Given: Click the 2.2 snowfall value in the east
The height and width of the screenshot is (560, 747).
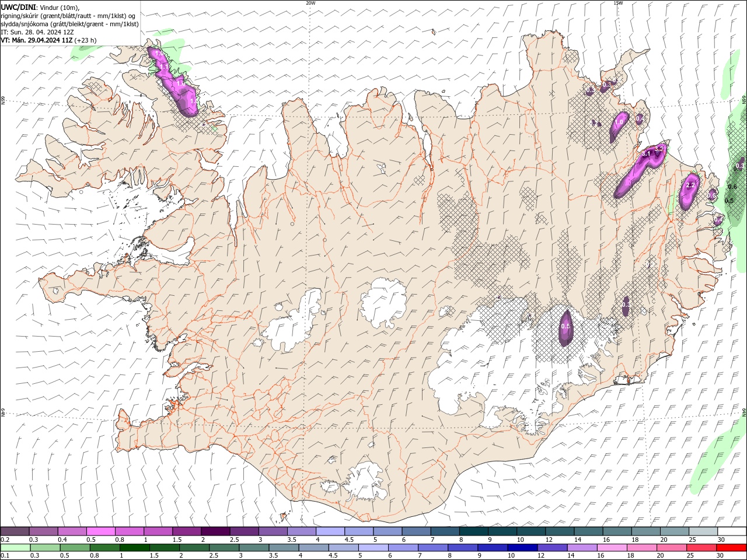Looking at the screenshot, I should click(x=691, y=185).
